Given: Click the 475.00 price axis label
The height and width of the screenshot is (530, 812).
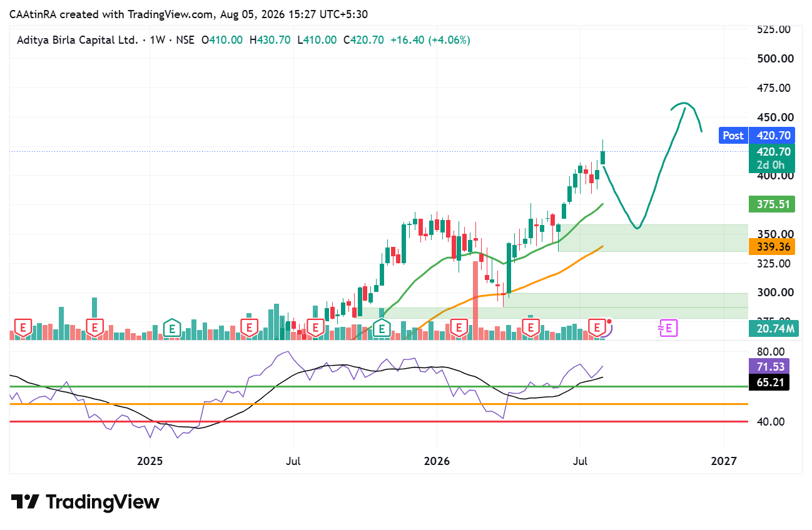Looking at the screenshot, I should 774,88.
